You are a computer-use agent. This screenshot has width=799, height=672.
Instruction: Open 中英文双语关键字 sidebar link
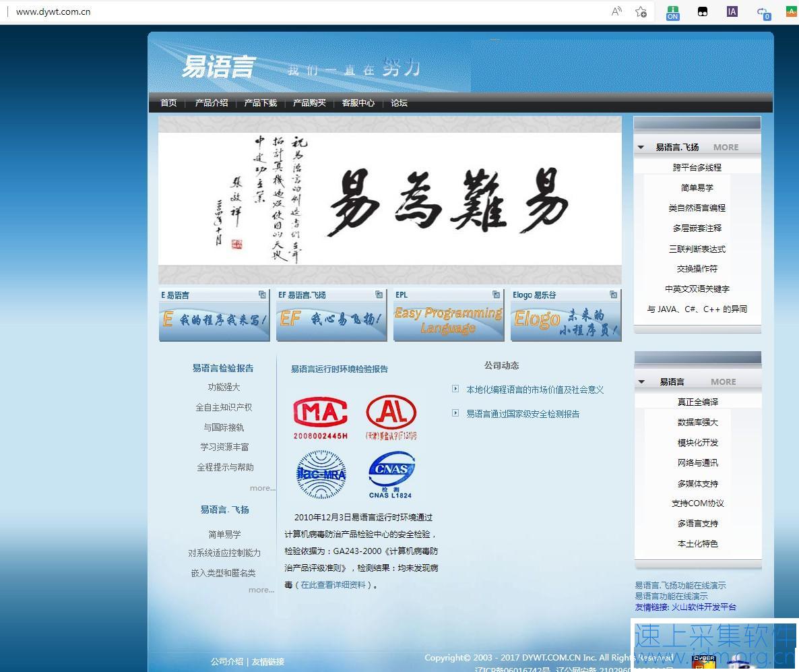pos(697,288)
